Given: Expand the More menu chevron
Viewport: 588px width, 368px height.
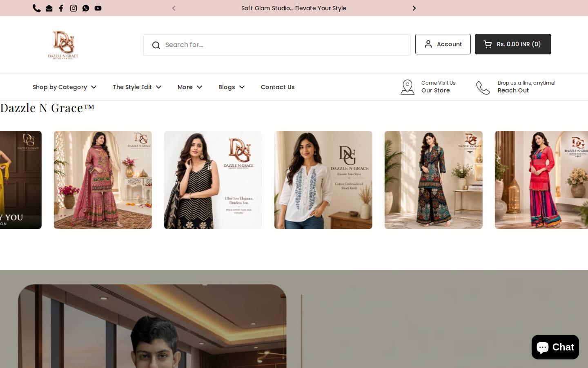Looking at the screenshot, I should pyautogui.click(x=199, y=87).
